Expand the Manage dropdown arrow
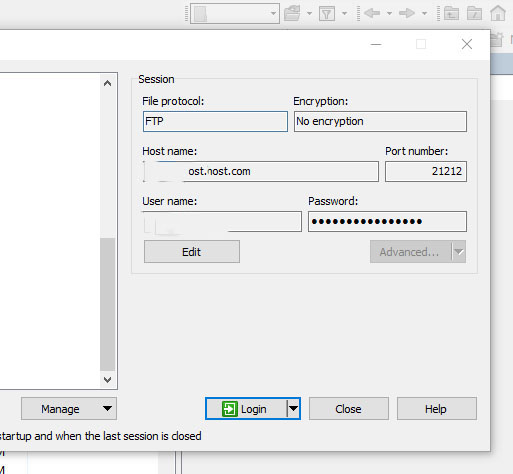This screenshot has height=474, width=513. click(107, 408)
